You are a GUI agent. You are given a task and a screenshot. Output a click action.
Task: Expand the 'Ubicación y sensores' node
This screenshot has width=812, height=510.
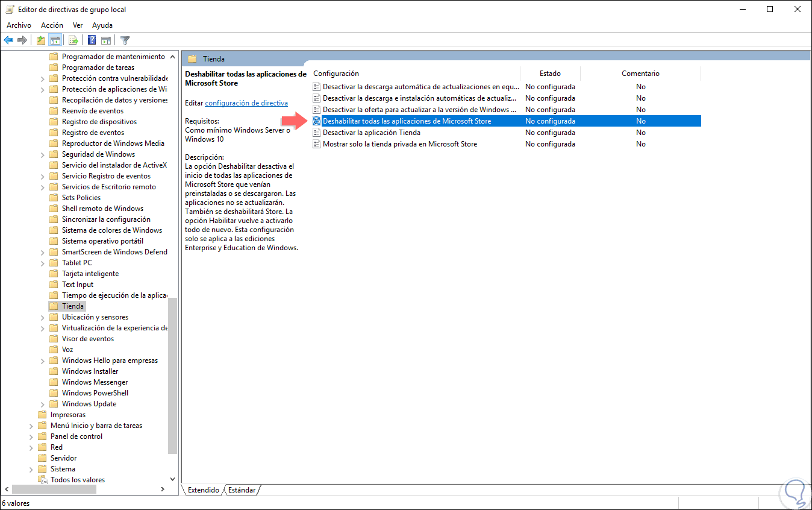point(43,317)
